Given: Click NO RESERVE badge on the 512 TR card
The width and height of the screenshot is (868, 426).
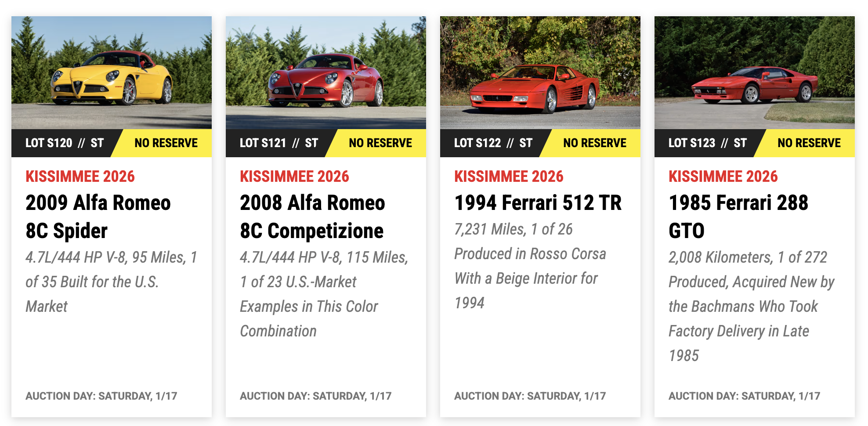Looking at the screenshot, I should [x=595, y=142].
